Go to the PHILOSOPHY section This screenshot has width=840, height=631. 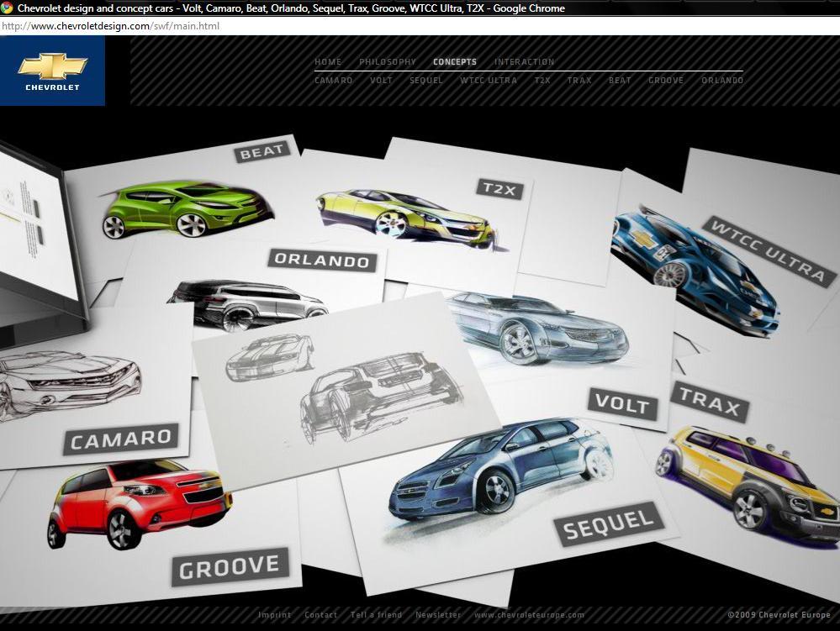(388, 61)
